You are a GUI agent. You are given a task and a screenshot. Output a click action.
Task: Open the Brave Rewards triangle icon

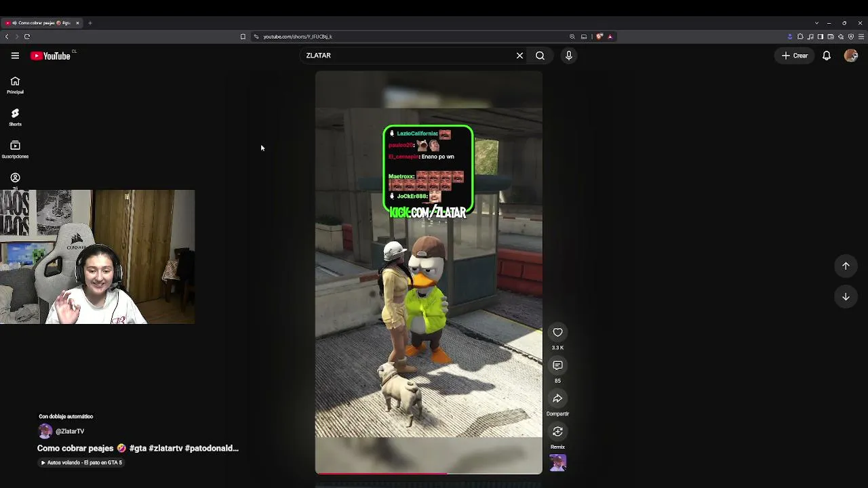tap(610, 37)
